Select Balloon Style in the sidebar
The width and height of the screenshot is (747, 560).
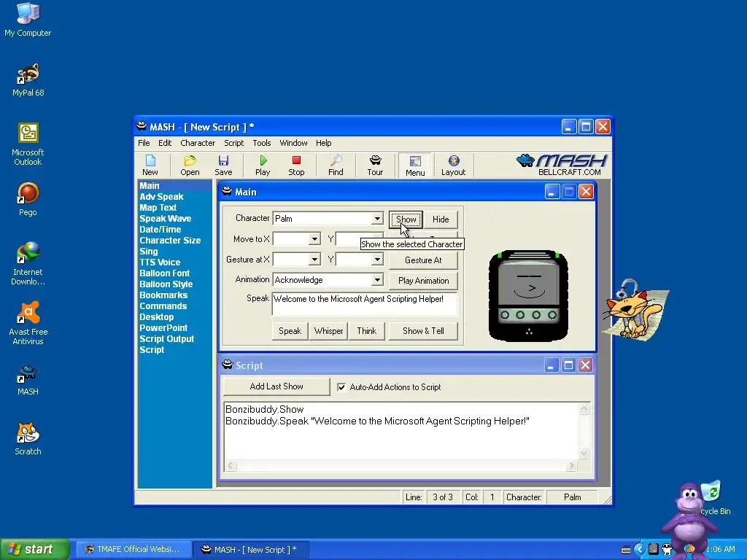166,284
